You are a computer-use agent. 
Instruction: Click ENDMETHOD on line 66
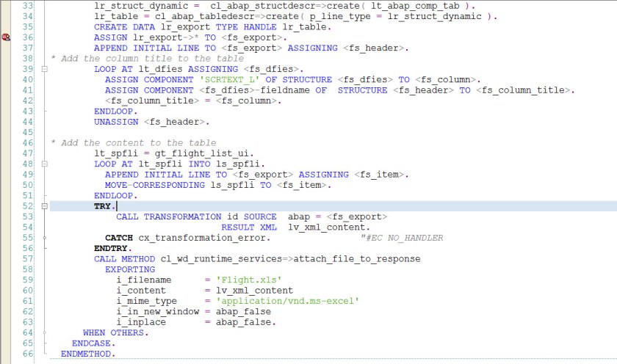pos(85,354)
